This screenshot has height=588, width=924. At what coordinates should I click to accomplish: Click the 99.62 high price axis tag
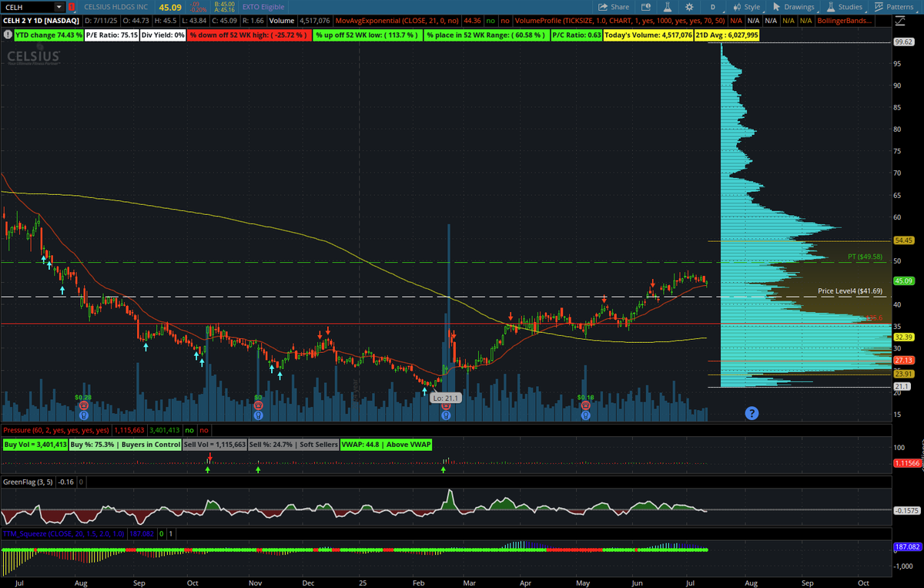click(x=903, y=42)
